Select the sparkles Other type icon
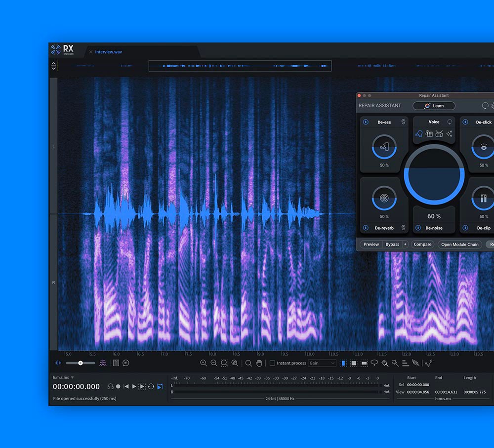Screen dimensions: 494x448 point(449,133)
